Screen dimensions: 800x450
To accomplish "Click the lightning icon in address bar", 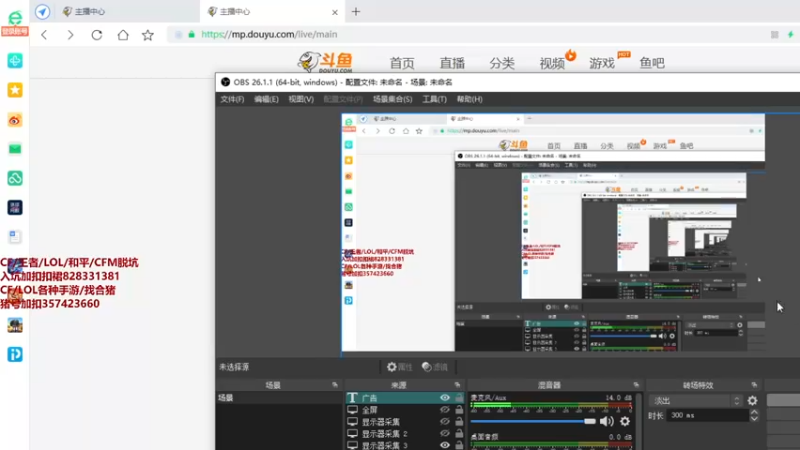I will pyautogui.click(x=790, y=35).
